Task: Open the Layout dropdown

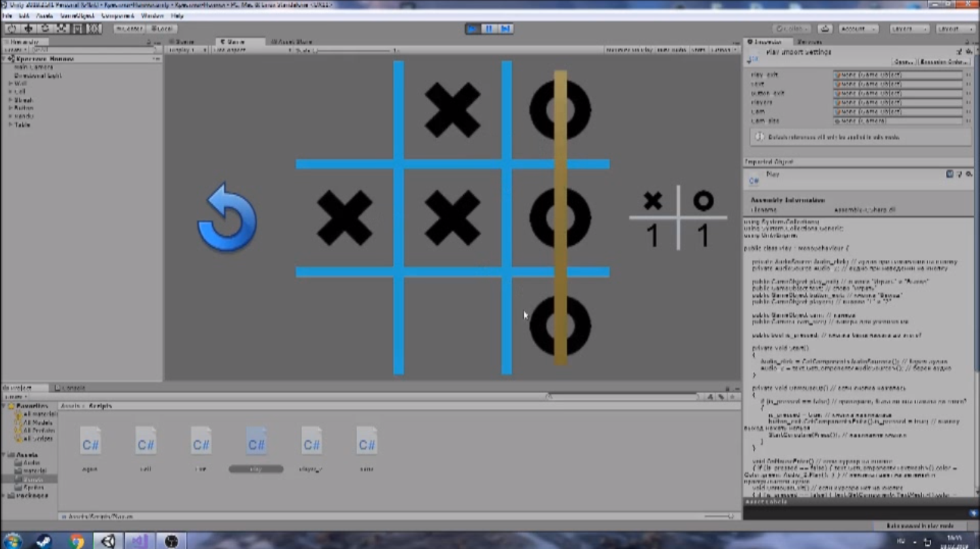Action: point(955,29)
